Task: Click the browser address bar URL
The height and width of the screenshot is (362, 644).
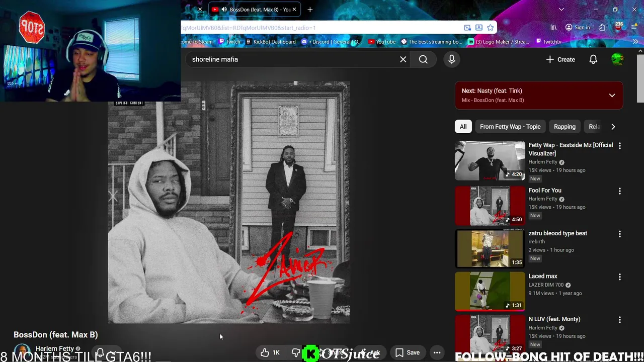Action: [322, 28]
